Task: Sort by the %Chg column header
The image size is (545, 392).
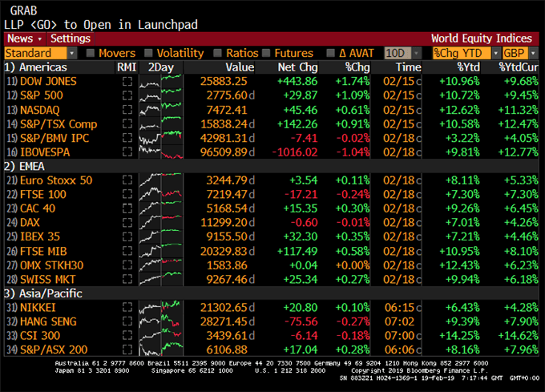Action: pos(357,67)
